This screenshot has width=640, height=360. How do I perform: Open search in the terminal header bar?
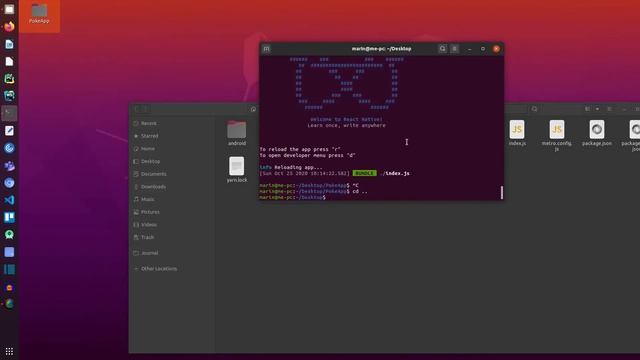[442, 49]
